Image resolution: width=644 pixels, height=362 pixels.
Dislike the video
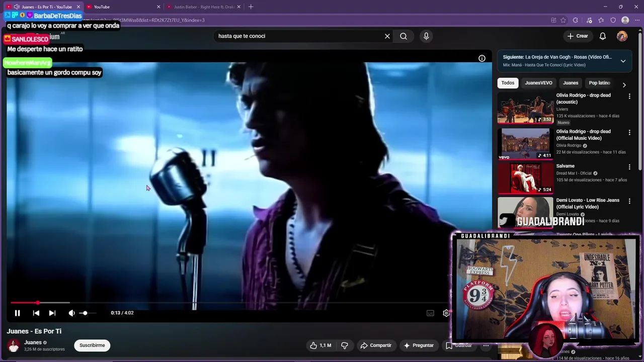tap(345, 345)
